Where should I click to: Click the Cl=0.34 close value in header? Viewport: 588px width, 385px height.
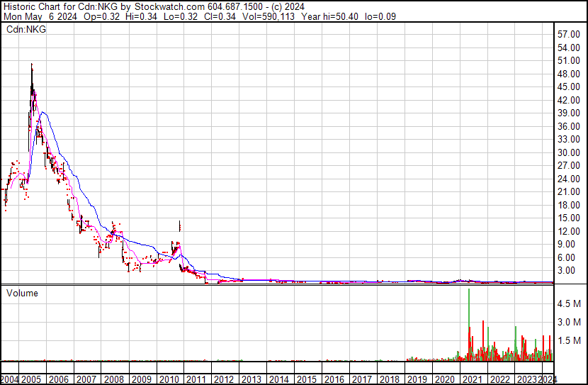click(220, 16)
